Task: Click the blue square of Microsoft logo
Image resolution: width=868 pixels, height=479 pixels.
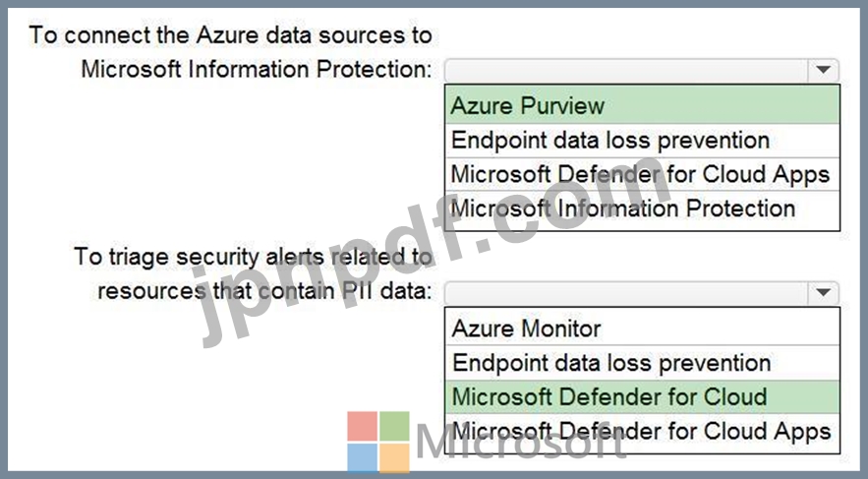Action: click(x=362, y=457)
